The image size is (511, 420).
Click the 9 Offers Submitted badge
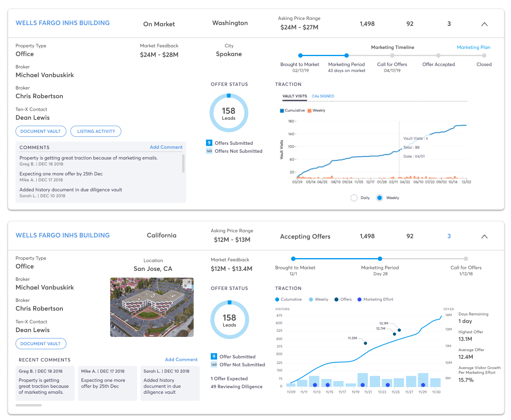209,143
